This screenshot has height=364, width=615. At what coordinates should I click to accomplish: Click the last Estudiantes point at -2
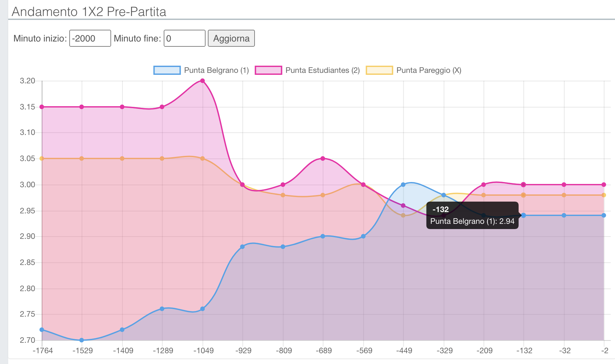604,185
